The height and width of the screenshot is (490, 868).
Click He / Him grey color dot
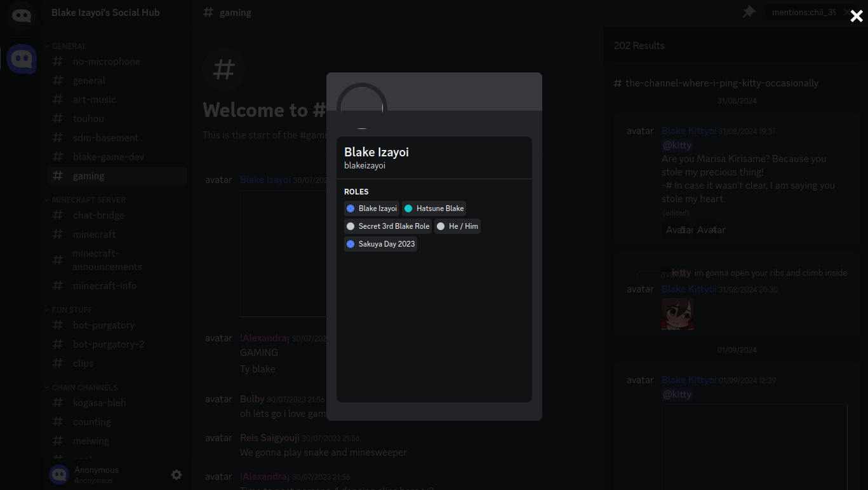441,226
